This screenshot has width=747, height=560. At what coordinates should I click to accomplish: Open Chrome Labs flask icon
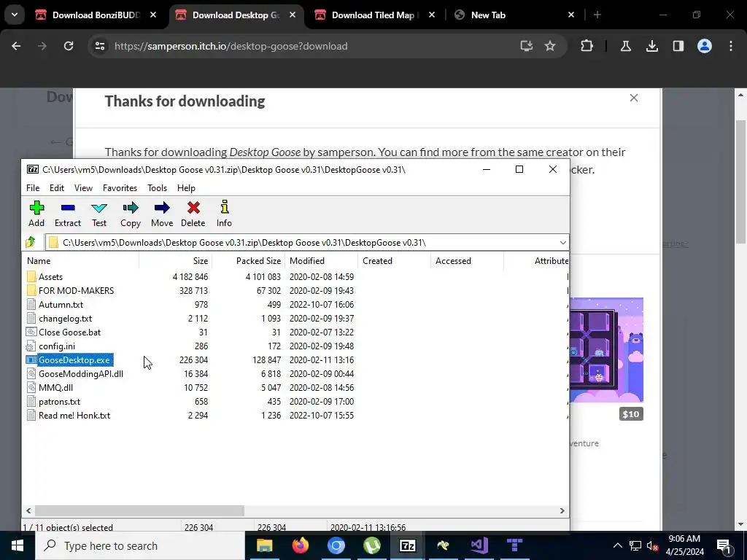[x=626, y=46]
